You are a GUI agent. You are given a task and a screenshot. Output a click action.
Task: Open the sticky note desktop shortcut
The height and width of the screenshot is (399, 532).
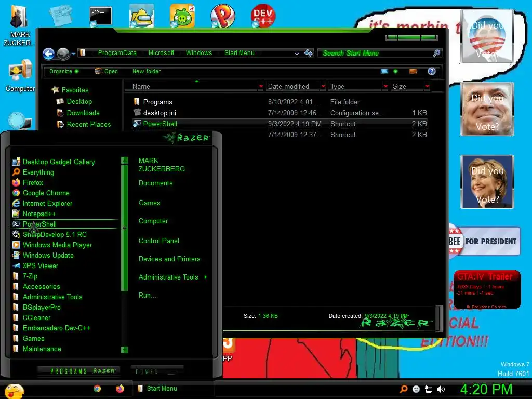click(61, 16)
